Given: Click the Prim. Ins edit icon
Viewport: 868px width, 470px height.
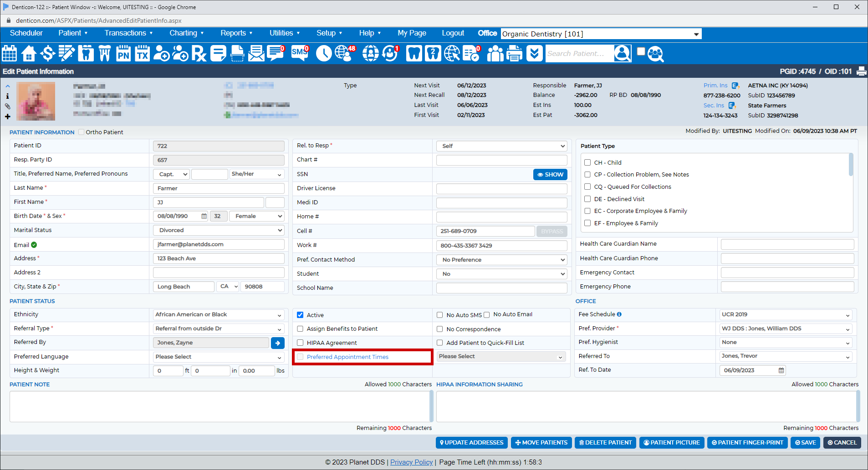Looking at the screenshot, I should [x=735, y=86].
